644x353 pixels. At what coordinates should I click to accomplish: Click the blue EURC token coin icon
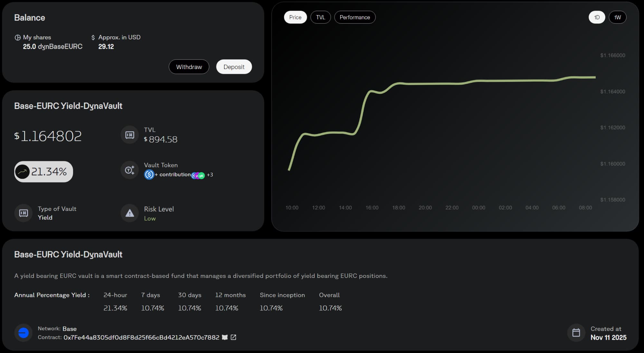point(149,174)
